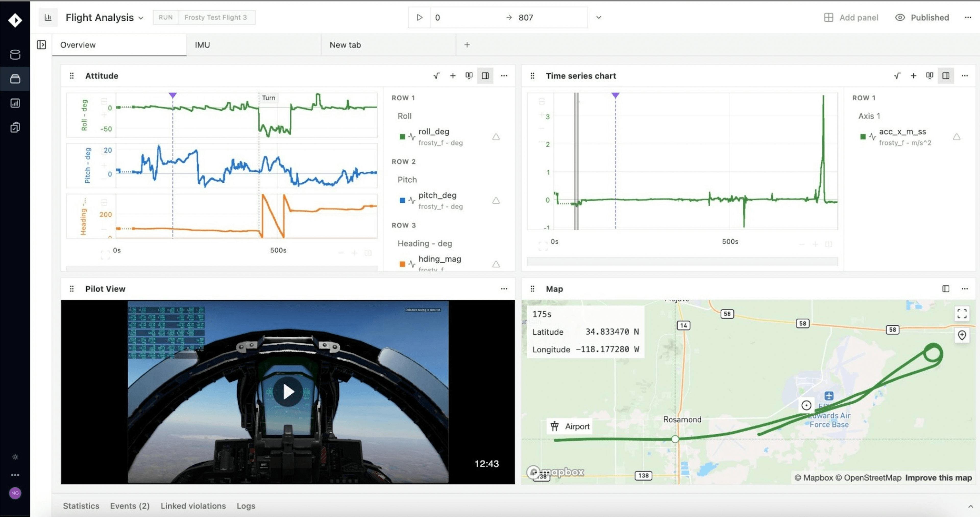Expand the Flight Analysis dropdown
Image resolution: width=980 pixels, height=517 pixels.
tap(140, 18)
